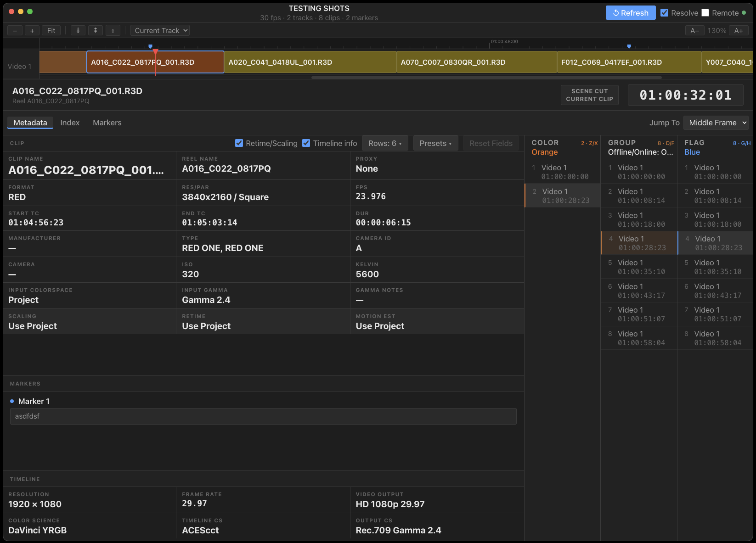The width and height of the screenshot is (756, 543).
Task: Select Color row 1 at 01:00:00:00
Action: tap(563, 172)
